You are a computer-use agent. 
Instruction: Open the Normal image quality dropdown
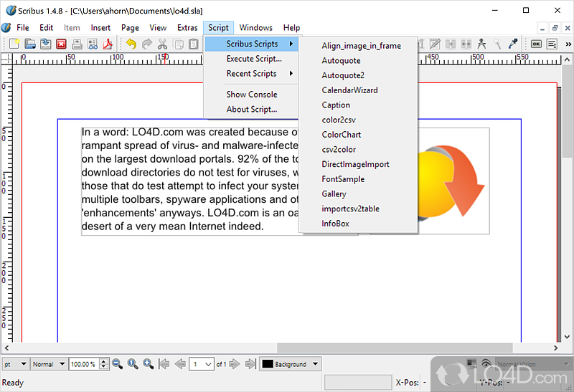[48, 364]
